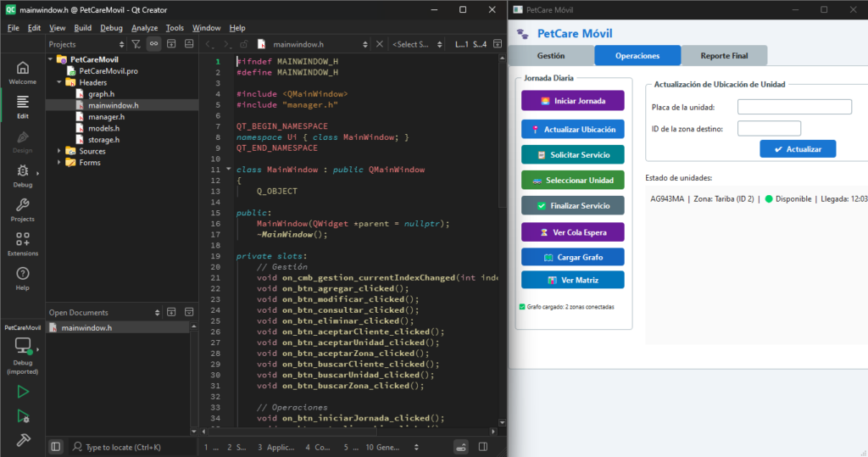Image resolution: width=868 pixels, height=457 pixels.
Task: Click the Build hammer icon
Action: pos(23,440)
